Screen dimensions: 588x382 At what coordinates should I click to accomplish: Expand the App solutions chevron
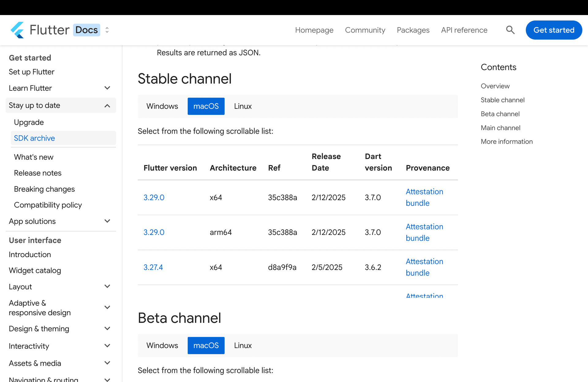107,221
